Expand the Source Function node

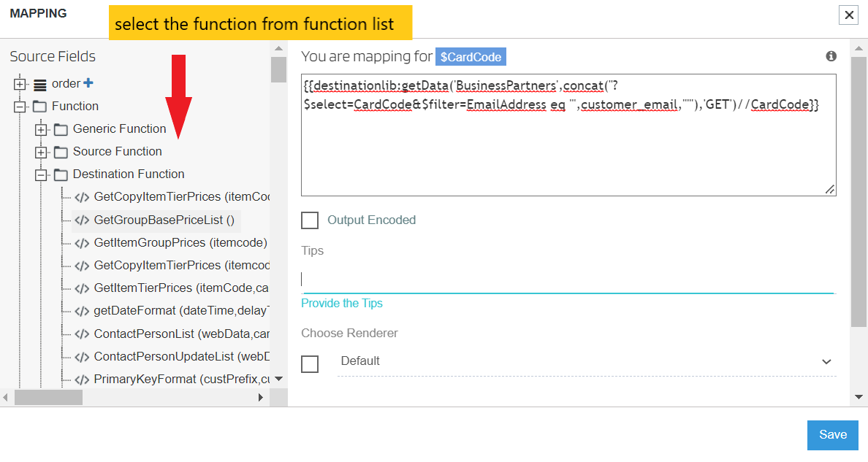(41, 153)
